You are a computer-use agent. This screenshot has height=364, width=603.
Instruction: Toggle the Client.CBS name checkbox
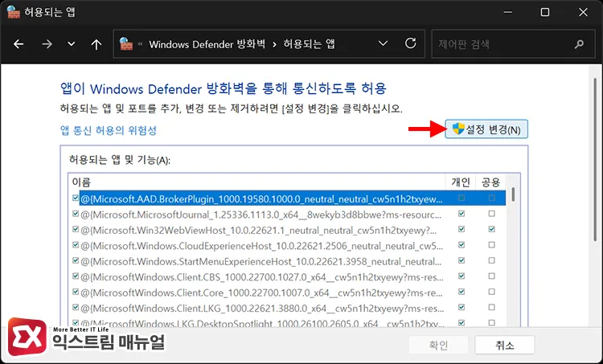[76, 276]
